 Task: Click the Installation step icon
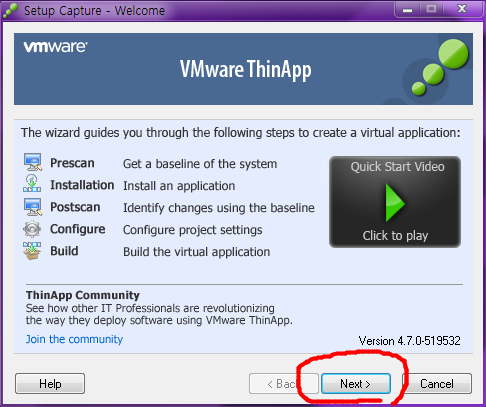(32, 183)
